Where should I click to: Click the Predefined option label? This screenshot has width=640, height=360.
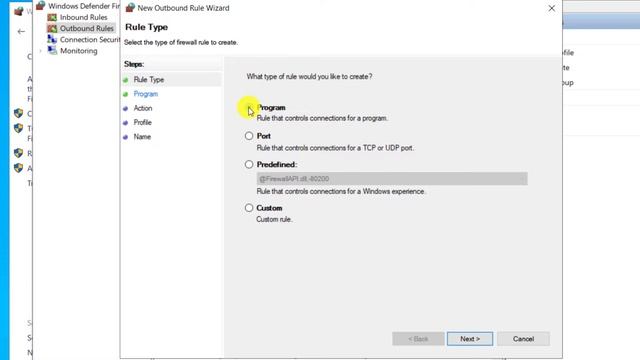click(x=277, y=164)
